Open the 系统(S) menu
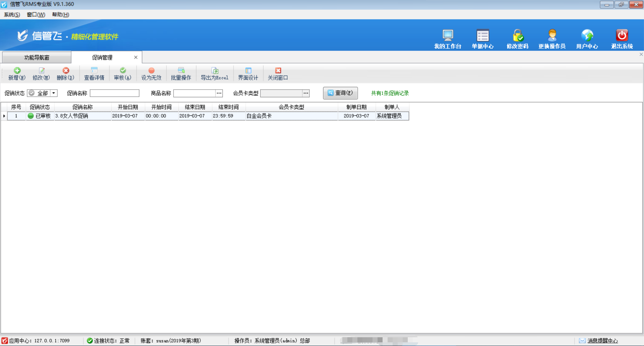The width and height of the screenshot is (644, 346). (x=12, y=14)
